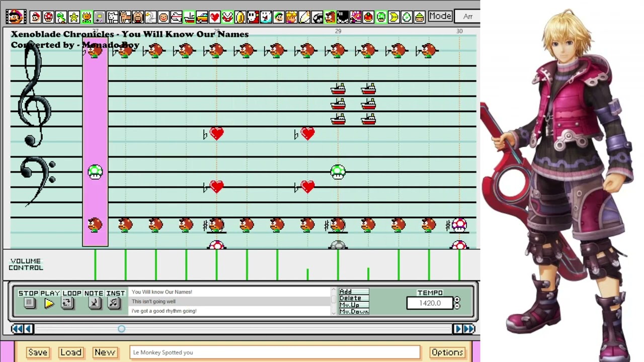Toggle the Loop button
This screenshot has width=644, height=362.
point(67,303)
